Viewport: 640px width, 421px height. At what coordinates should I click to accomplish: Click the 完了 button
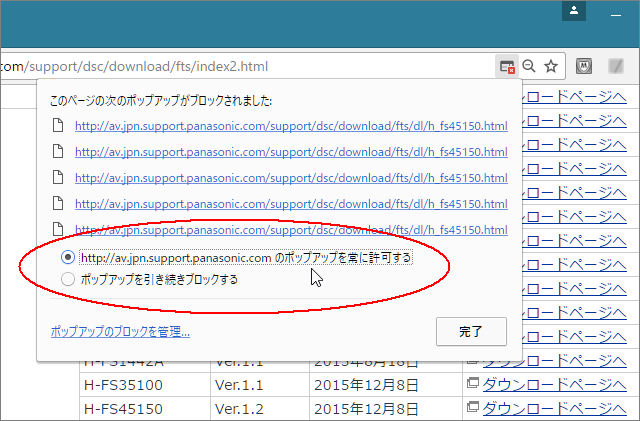coord(471,331)
